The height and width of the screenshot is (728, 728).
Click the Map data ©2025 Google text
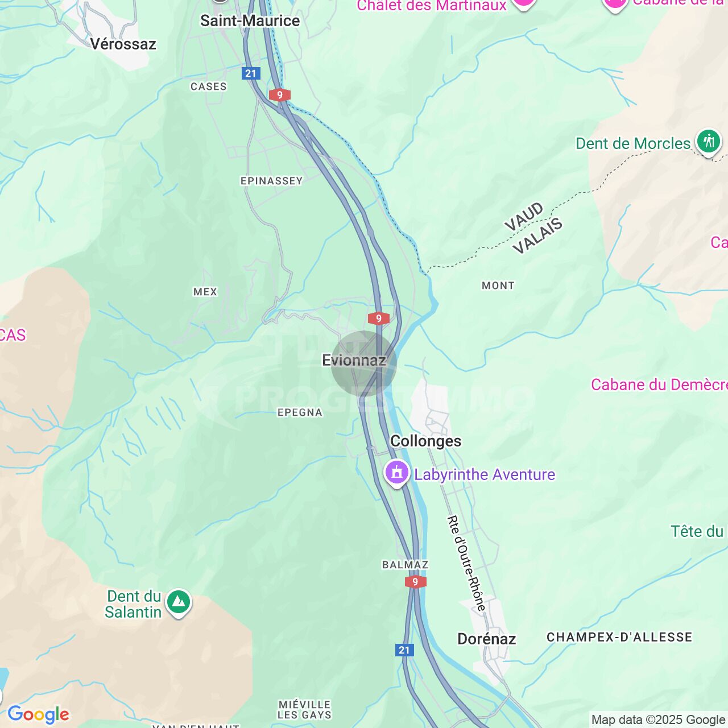point(659,720)
